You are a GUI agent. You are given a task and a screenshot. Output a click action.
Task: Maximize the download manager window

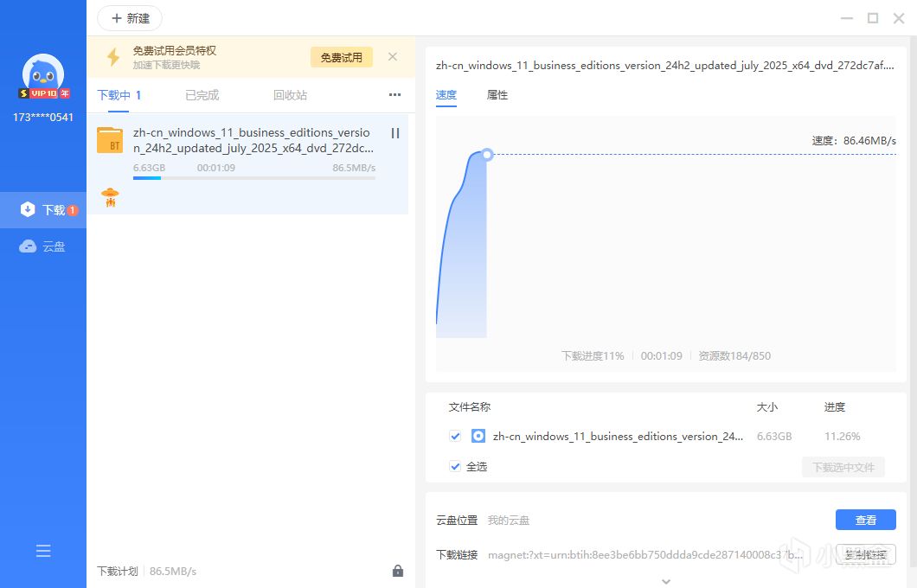pyautogui.click(x=873, y=18)
